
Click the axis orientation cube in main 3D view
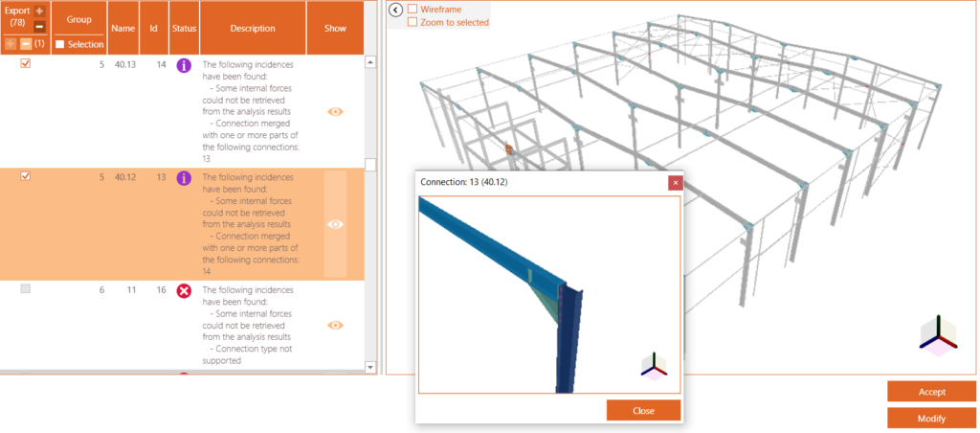pos(936,334)
